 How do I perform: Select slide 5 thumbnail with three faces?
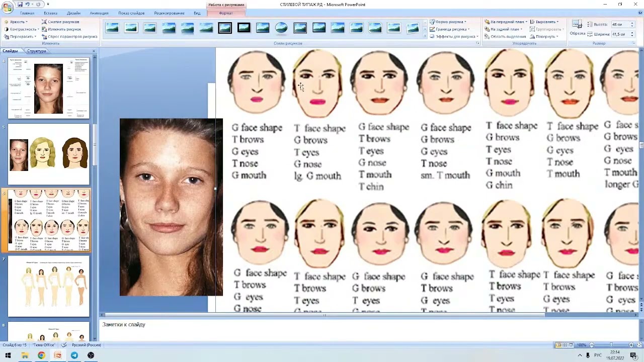click(x=48, y=154)
